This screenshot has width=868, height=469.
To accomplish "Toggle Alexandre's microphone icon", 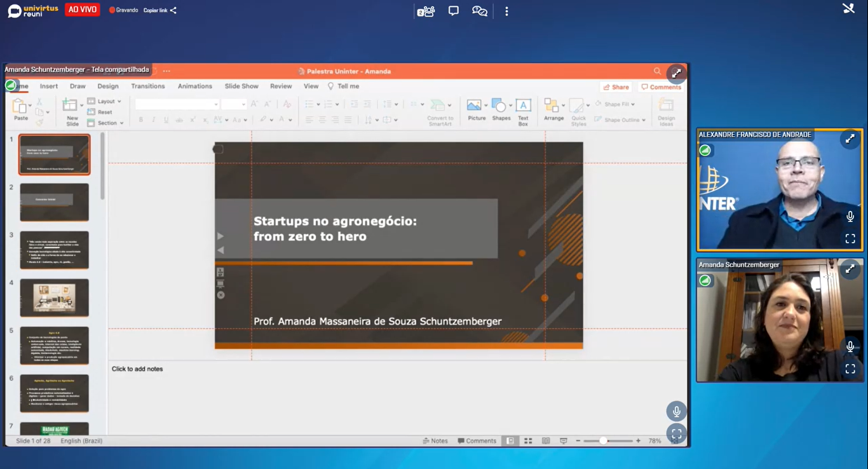I will click(850, 217).
